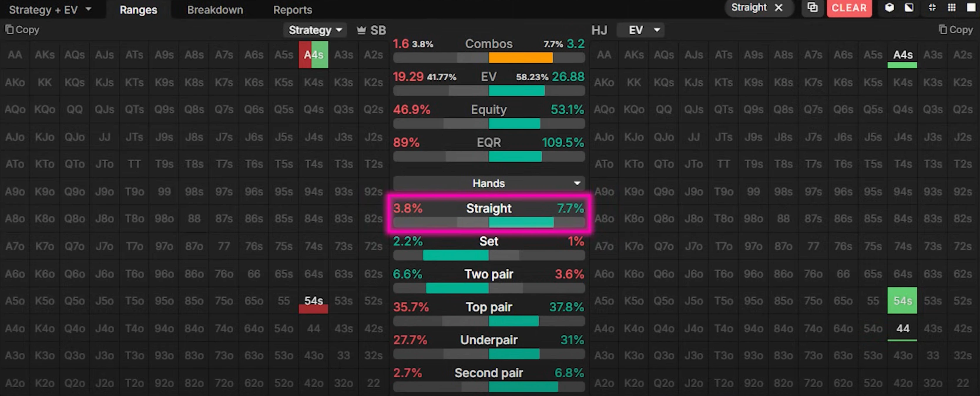Expand the Hands category dropdown
The height and width of the screenshot is (396, 980).
tap(489, 183)
